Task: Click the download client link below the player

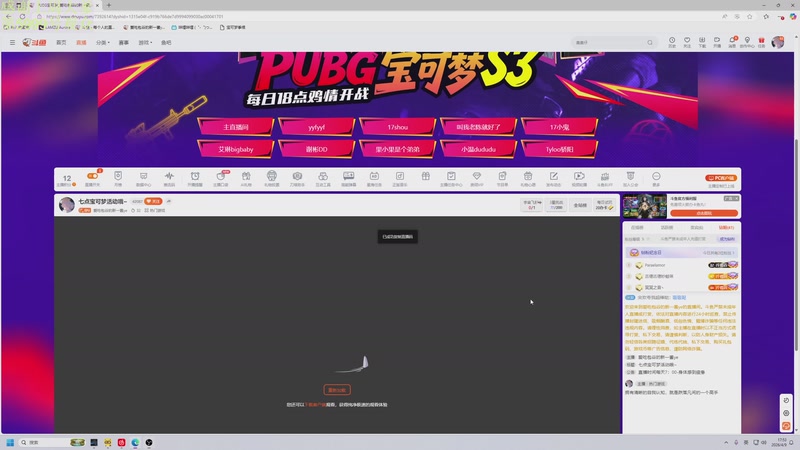Action: coord(316,405)
